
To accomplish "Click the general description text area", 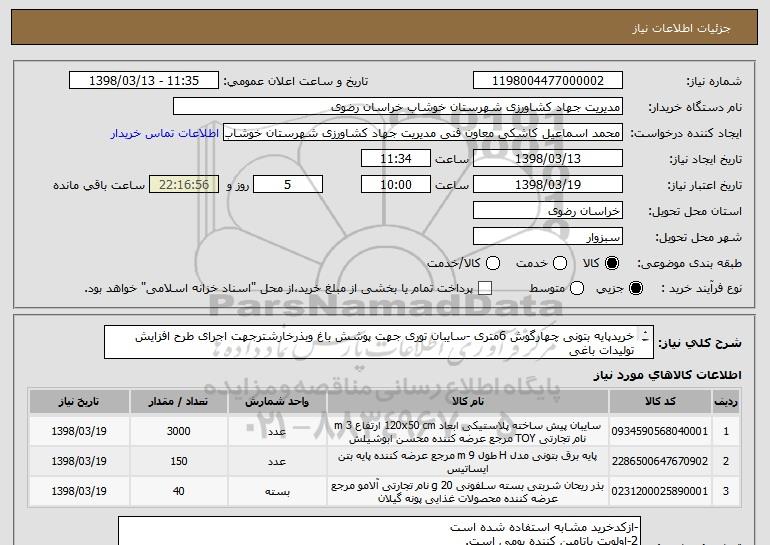I will [379, 342].
